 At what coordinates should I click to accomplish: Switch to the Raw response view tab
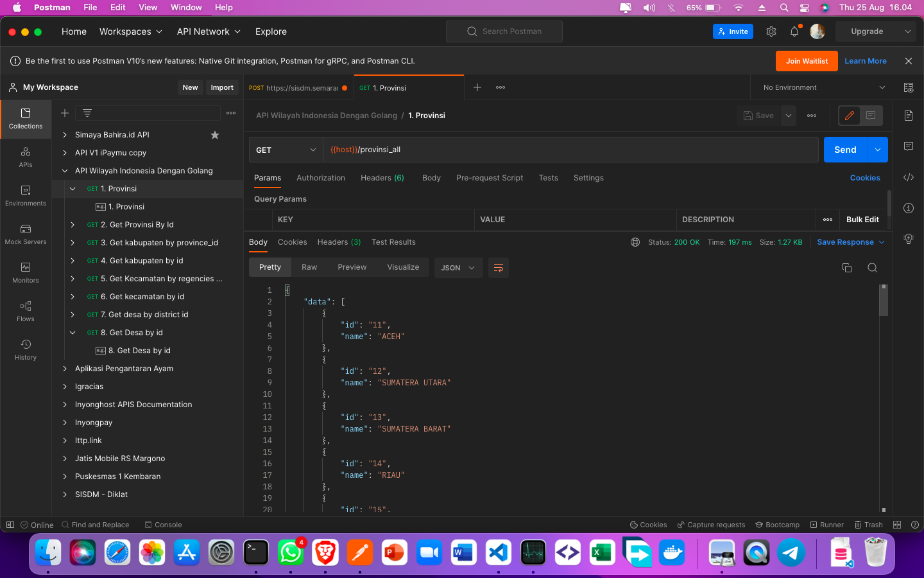[309, 267]
